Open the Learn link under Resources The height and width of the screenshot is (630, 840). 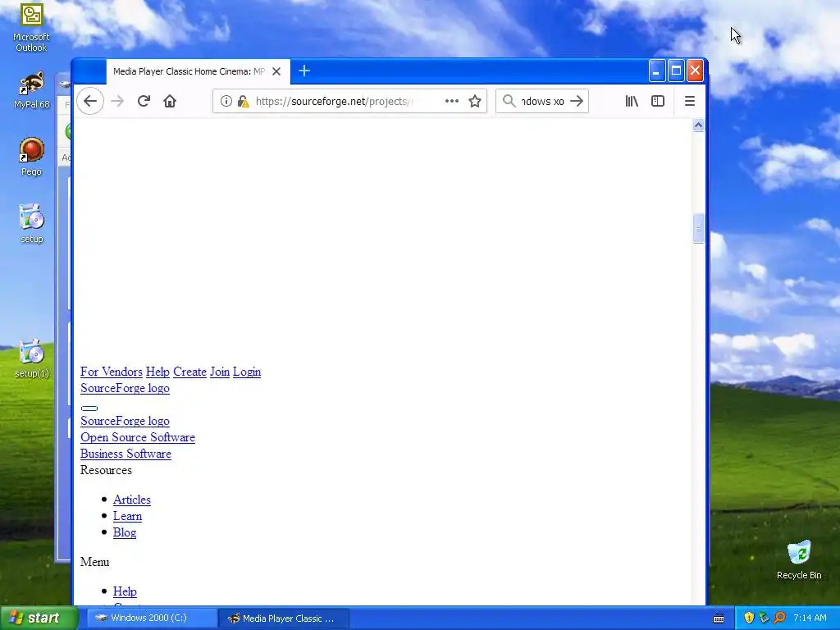point(127,517)
